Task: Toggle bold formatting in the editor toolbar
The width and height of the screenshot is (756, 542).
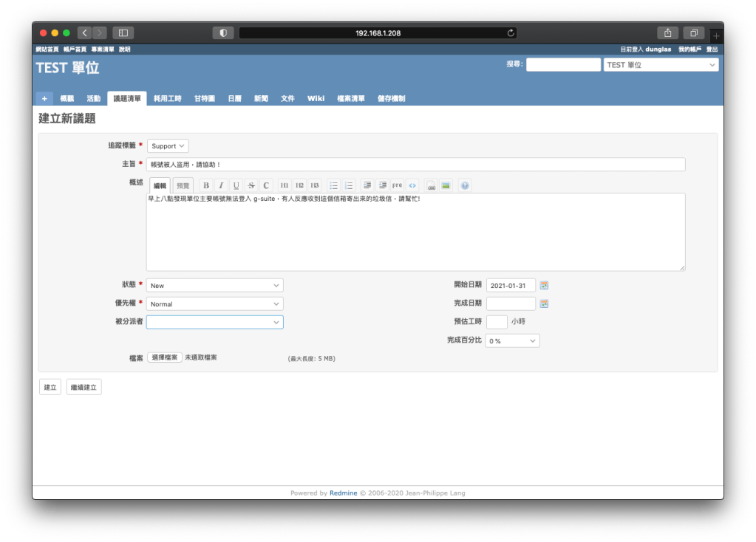Action: 206,185
